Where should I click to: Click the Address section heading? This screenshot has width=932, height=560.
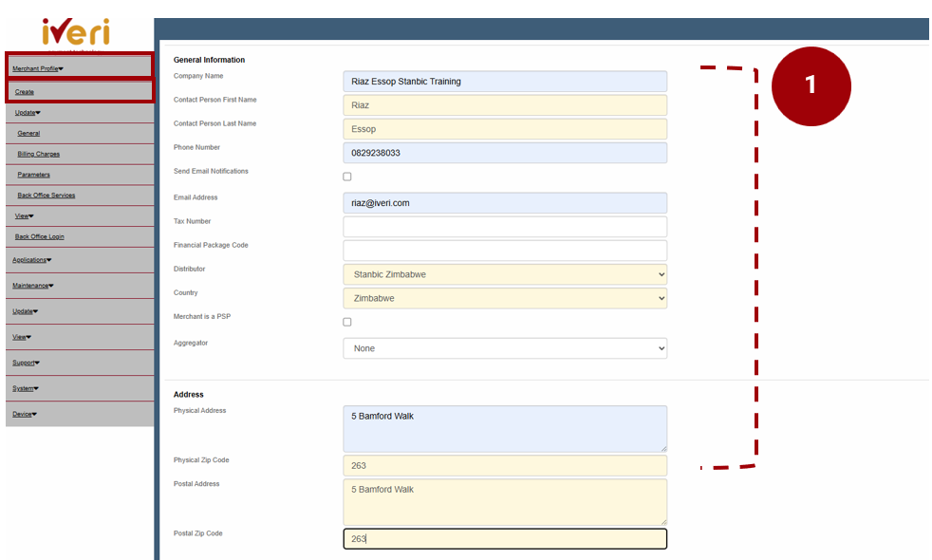pos(189,395)
